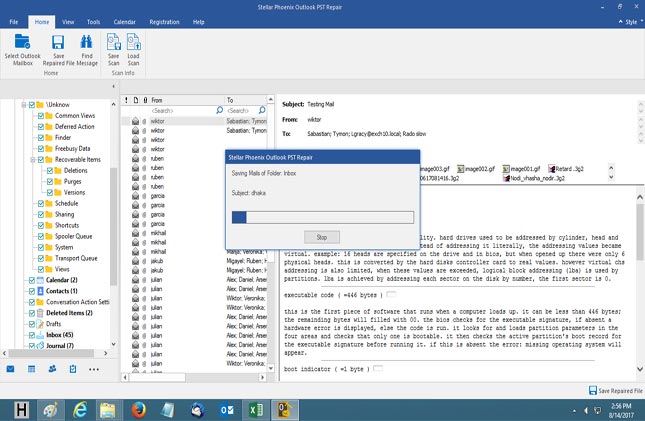The height and width of the screenshot is (421, 645).
Task: Uncheck the Finder folder checkbox
Action: point(41,137)
